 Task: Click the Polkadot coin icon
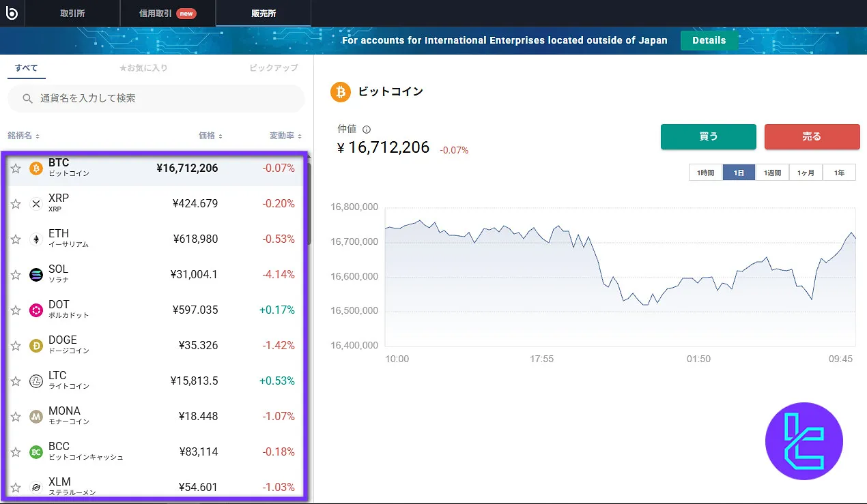(x=36, y=310)
